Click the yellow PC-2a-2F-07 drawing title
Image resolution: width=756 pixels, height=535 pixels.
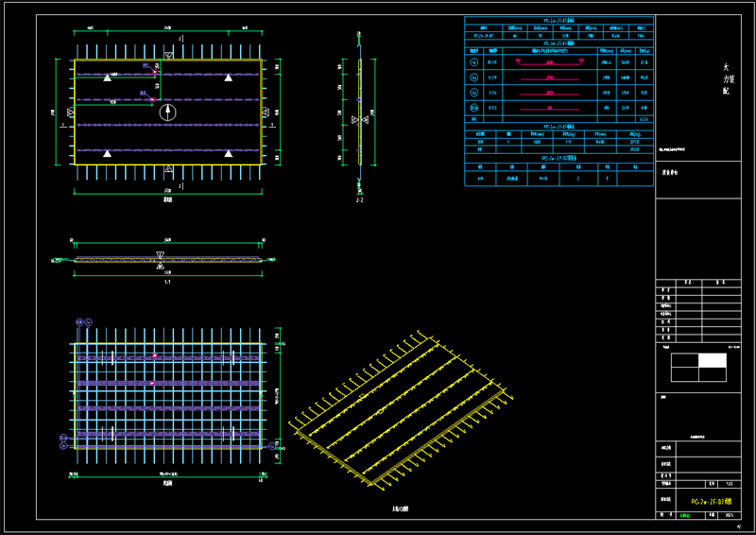tap(712, 502)
